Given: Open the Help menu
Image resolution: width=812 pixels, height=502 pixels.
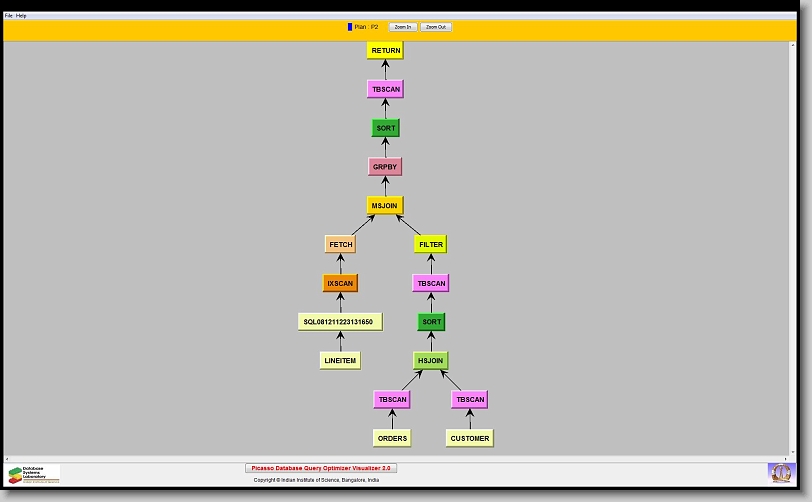Looking at the screenshot, I should 22,16.
